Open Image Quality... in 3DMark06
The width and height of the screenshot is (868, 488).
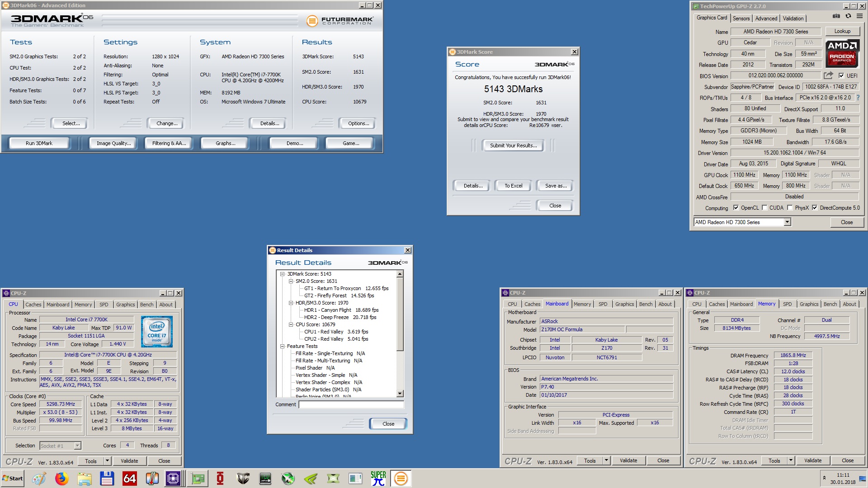pos(113,143)
